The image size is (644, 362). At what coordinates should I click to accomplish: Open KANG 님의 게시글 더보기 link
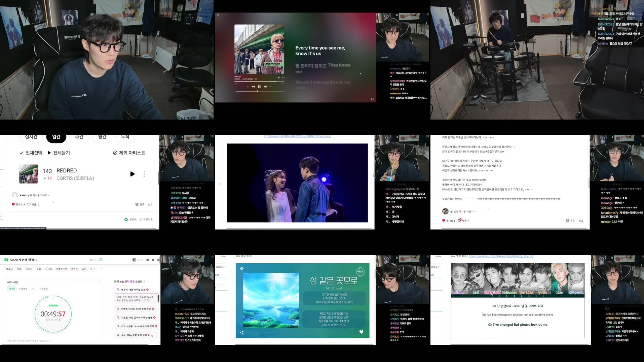pyautogui.click(x=34, y=195)
